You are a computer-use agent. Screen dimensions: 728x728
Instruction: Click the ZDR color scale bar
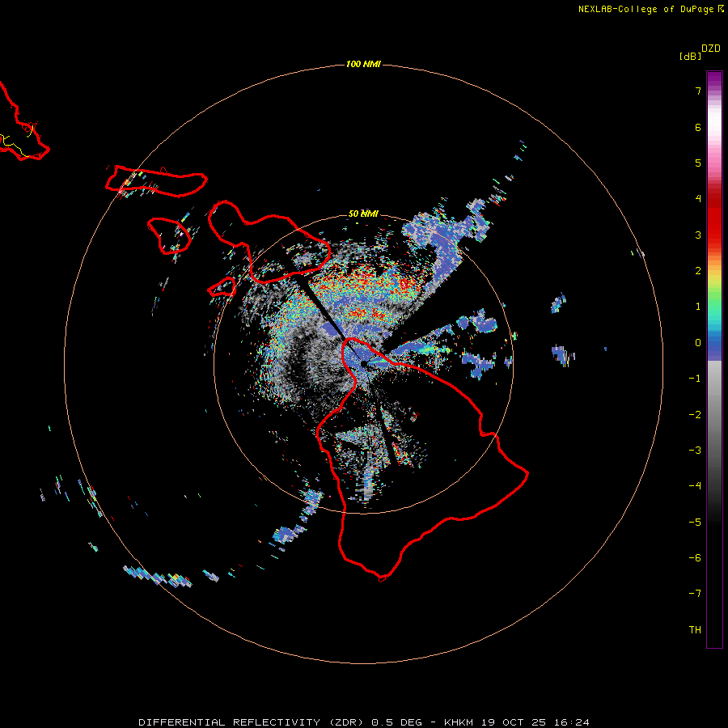pos(714,359)
